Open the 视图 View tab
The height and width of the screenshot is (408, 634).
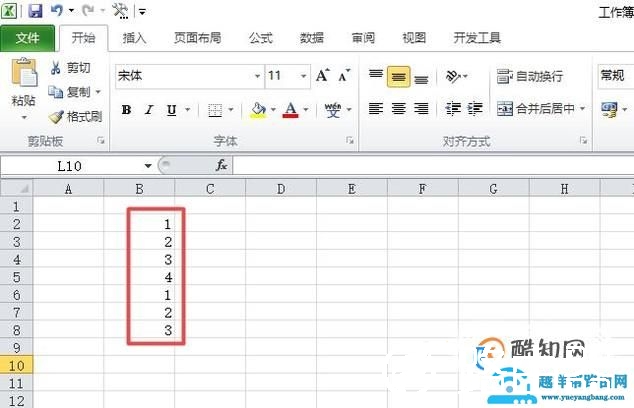click(x=414, y=38)
